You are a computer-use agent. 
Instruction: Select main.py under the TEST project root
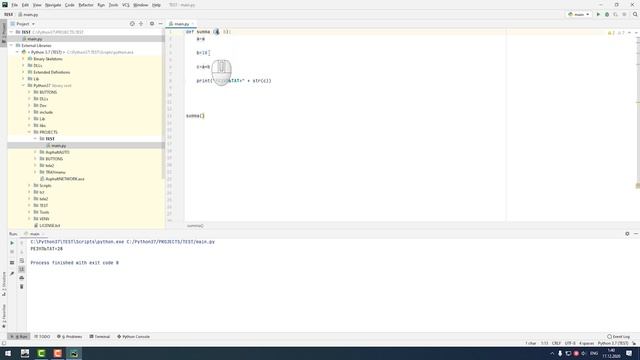35,39
